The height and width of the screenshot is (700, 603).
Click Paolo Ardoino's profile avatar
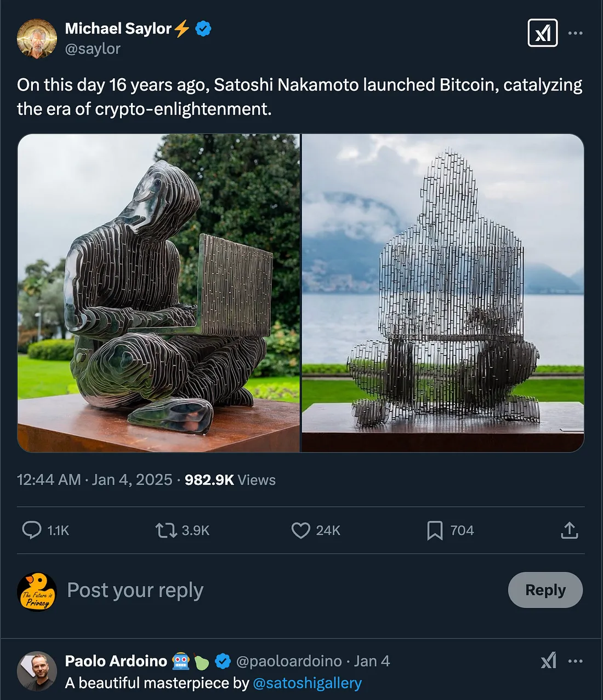pyautogui.click(x=37, y=671)
